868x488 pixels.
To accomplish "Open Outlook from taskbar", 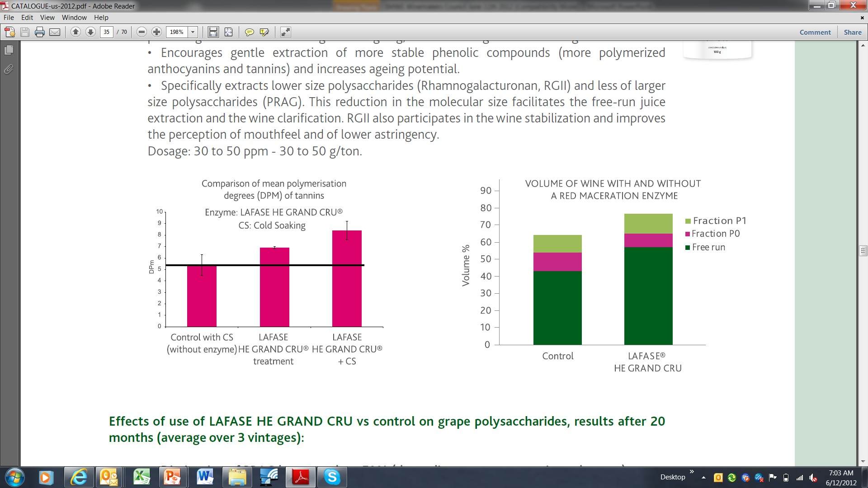I will (x=109, y=477).
